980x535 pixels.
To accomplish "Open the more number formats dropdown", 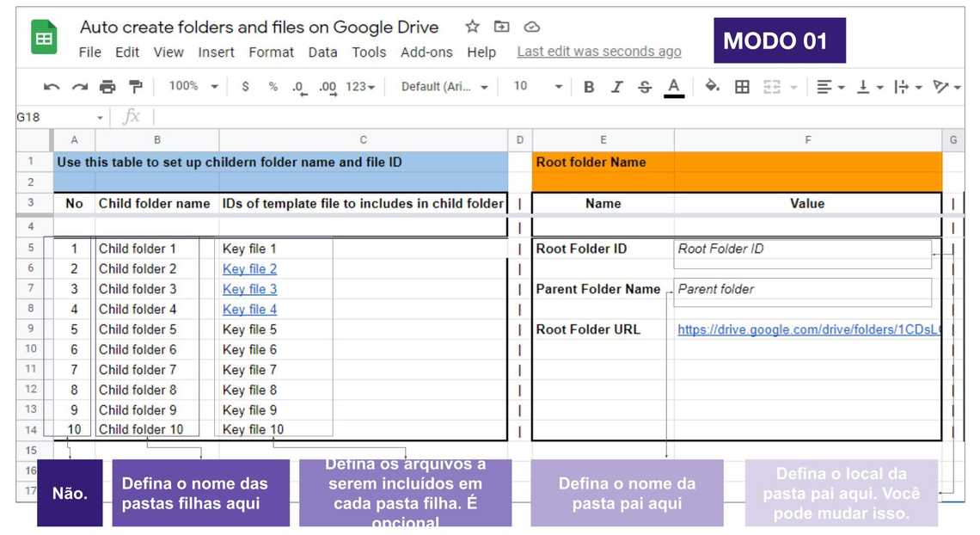I will [x=361, y=87].
